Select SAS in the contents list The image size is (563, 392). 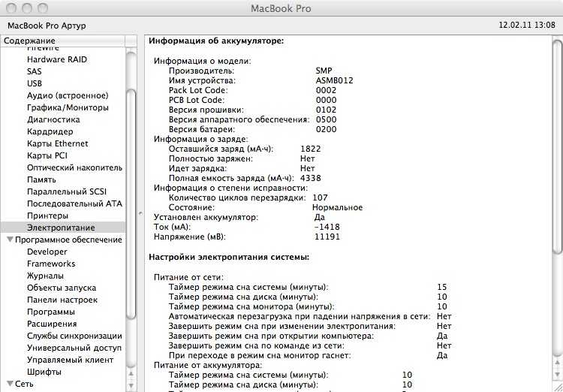tap(34, 71)
